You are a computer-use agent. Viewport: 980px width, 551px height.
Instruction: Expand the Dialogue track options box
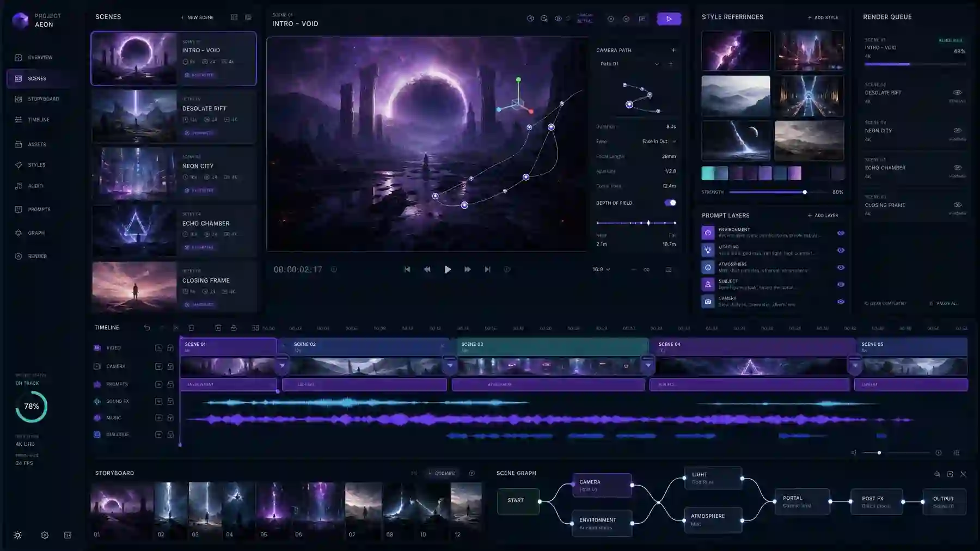tap(159, 434)
